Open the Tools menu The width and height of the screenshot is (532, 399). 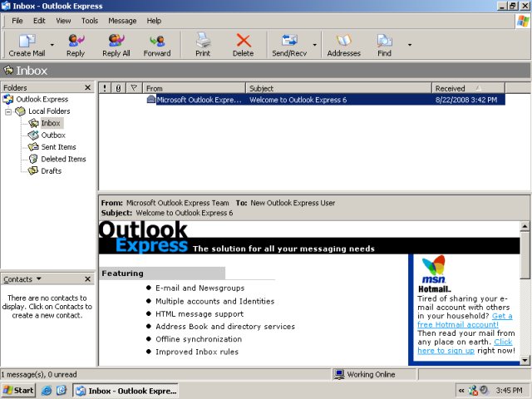coord(90,21)
